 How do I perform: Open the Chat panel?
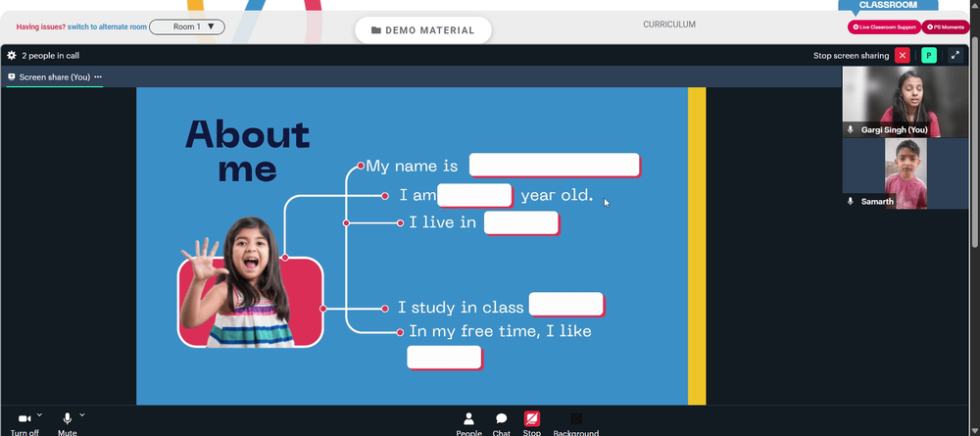[x=501, y=418]
